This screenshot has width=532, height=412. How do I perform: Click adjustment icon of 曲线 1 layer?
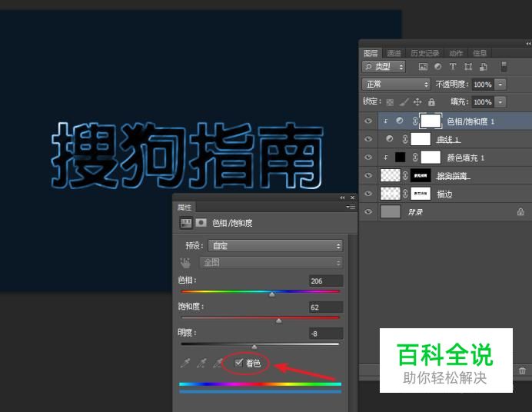pos(390,138)
